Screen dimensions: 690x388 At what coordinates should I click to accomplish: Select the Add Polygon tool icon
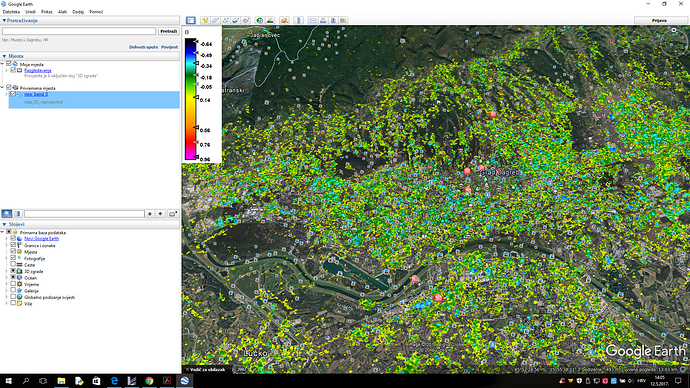coord(215,20)
